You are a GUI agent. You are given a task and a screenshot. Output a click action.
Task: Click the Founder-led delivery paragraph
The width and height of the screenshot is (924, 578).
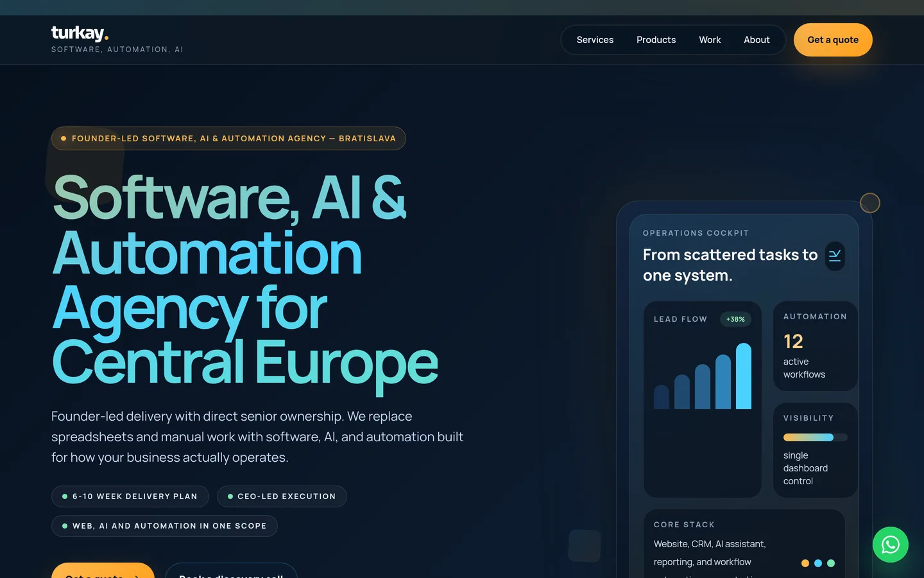(x=257, y=437)
